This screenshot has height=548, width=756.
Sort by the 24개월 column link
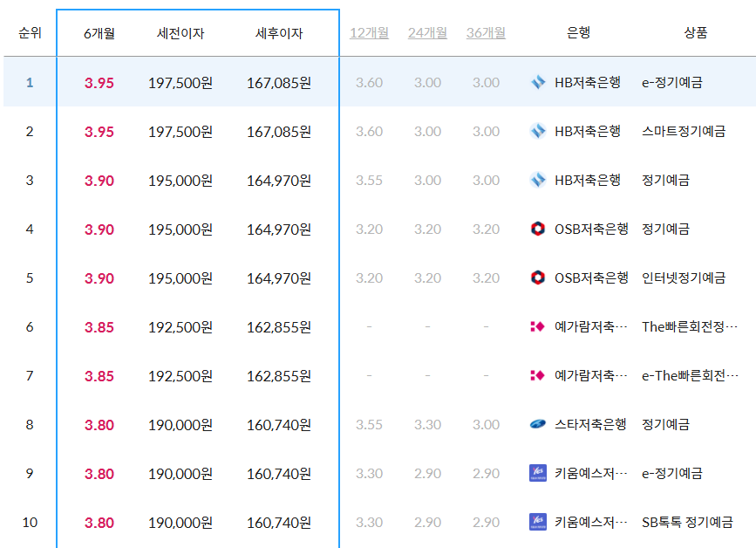pyautogui.click(x=427, y=33)
